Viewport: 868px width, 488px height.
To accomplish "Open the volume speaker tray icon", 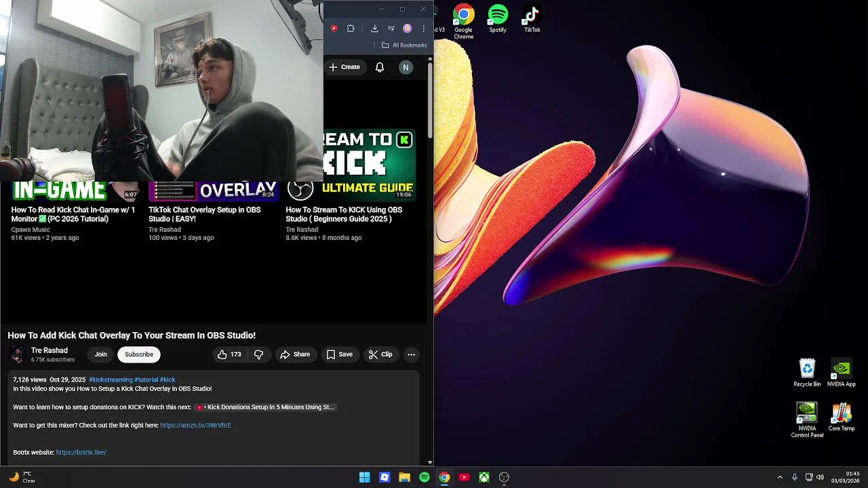I will coord(820,477).
